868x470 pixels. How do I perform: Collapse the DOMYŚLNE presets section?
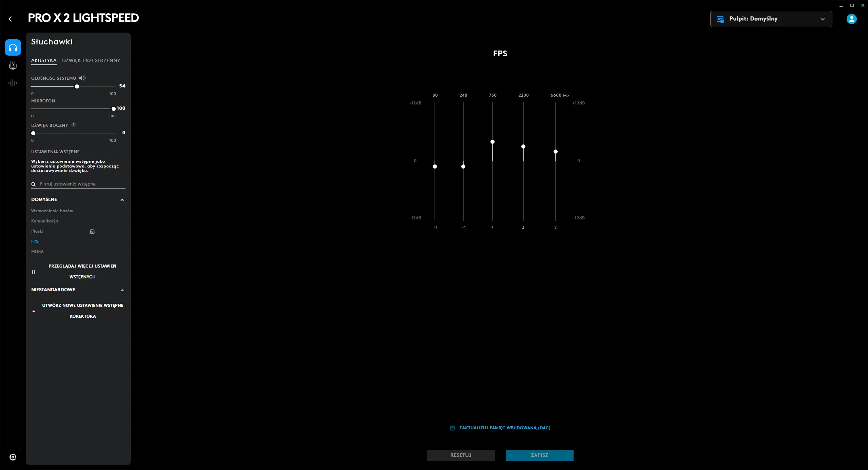pyautogui.click(x=122, y=200)
